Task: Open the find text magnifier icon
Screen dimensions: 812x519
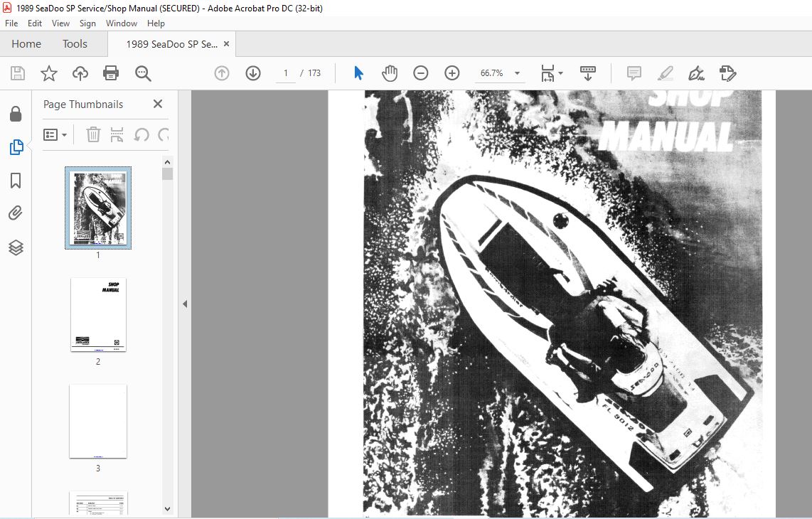Action: (x=143, y=73)
